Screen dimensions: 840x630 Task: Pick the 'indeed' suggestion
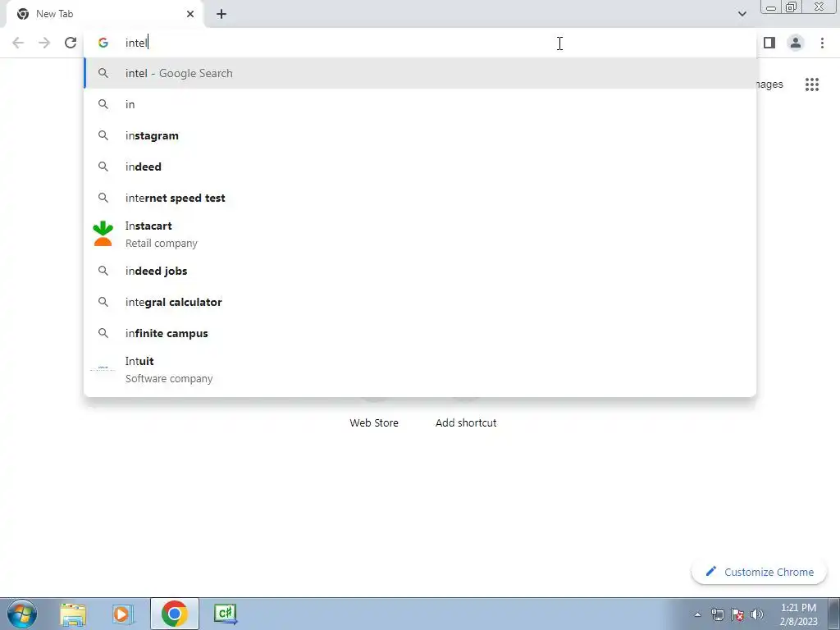pyautogui.click(x=420, y=167)
